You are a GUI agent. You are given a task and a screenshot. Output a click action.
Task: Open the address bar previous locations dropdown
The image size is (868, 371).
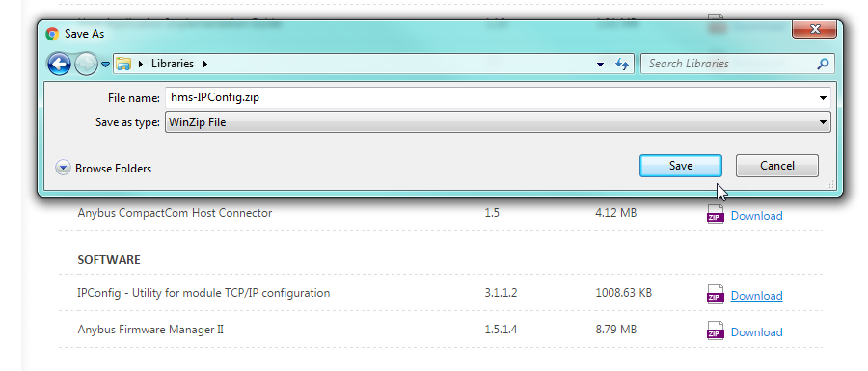point(600,65)
